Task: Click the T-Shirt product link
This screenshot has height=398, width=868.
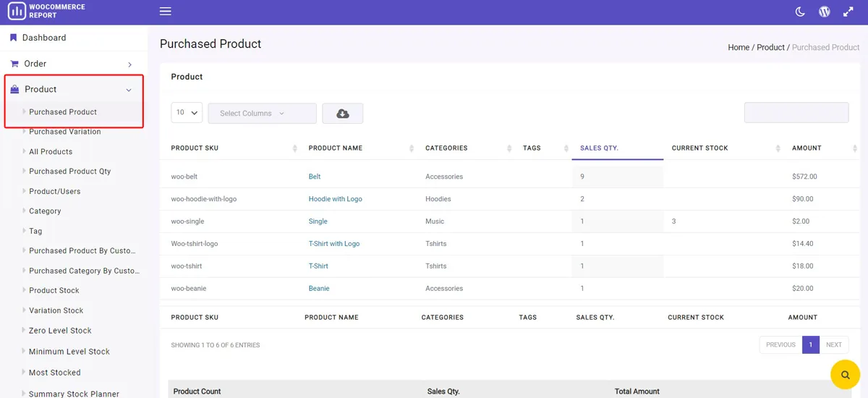Action: tap(318, 266)
